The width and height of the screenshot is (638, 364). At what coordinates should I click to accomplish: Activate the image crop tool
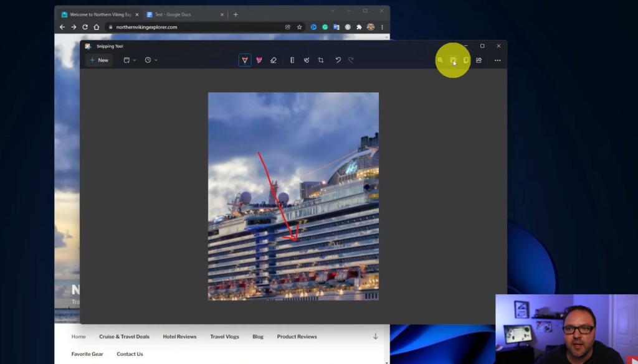coord(321,60)
